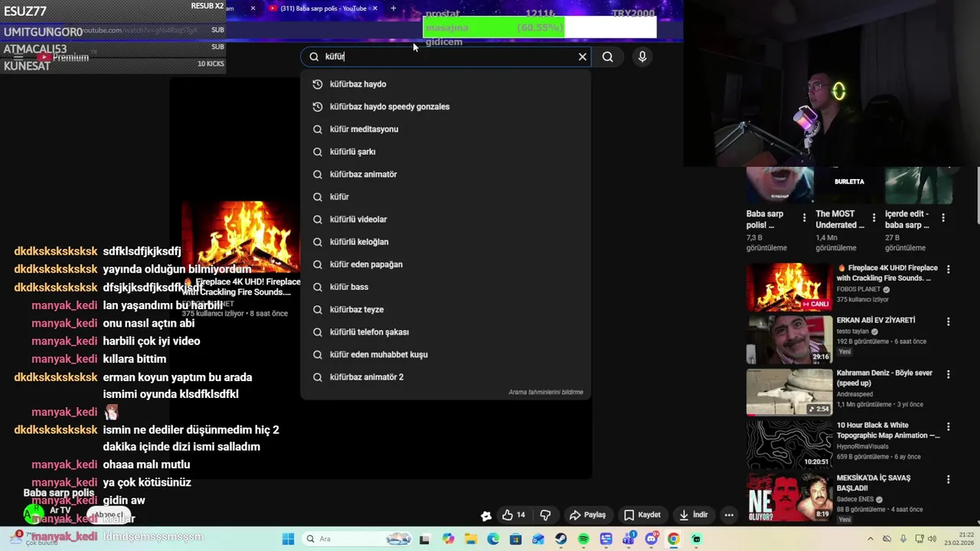Download video with İndir button
This screenshot has height=551, width=980.
click(x=693, y=515)
